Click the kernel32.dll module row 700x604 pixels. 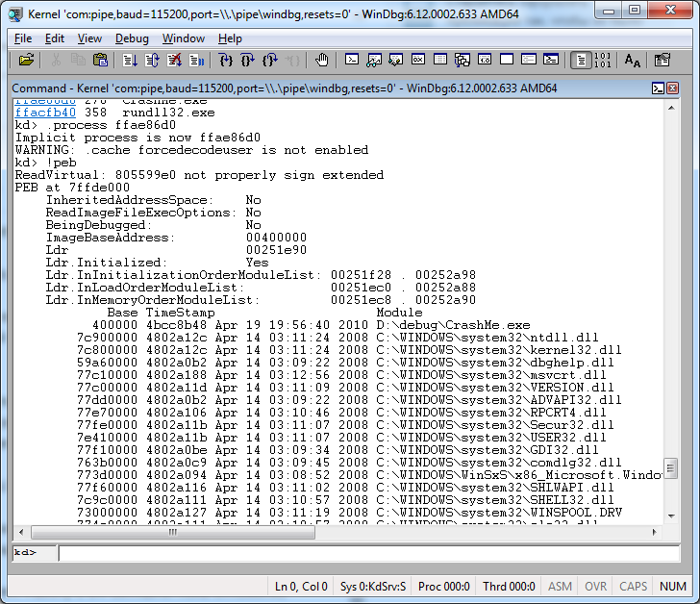[349, 350]
